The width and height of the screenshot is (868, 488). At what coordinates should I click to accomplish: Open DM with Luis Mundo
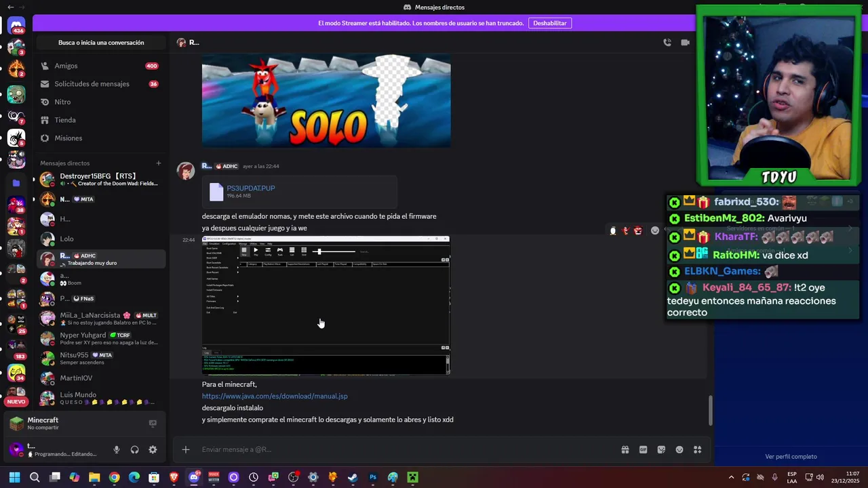point(101,398)
